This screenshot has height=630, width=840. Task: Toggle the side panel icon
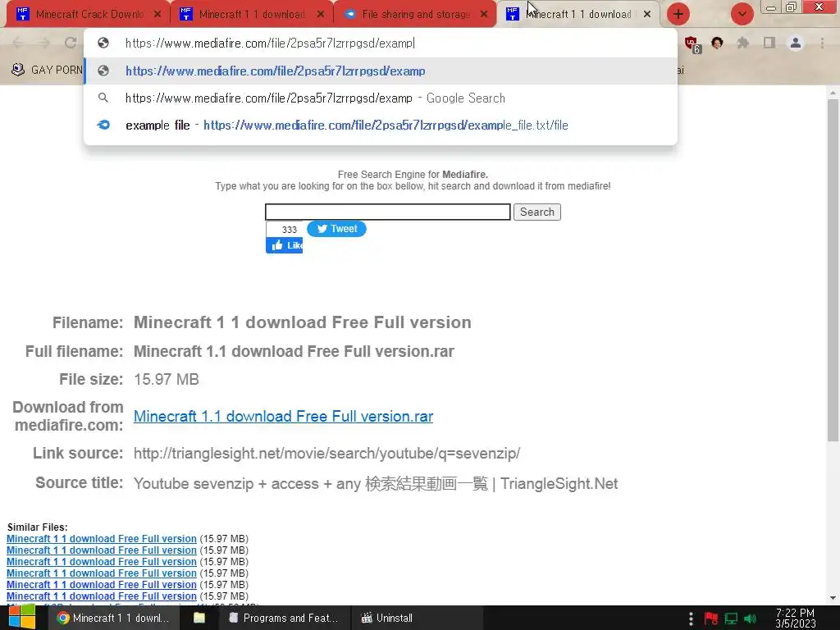pyautogui.click(x=769, y=43)
